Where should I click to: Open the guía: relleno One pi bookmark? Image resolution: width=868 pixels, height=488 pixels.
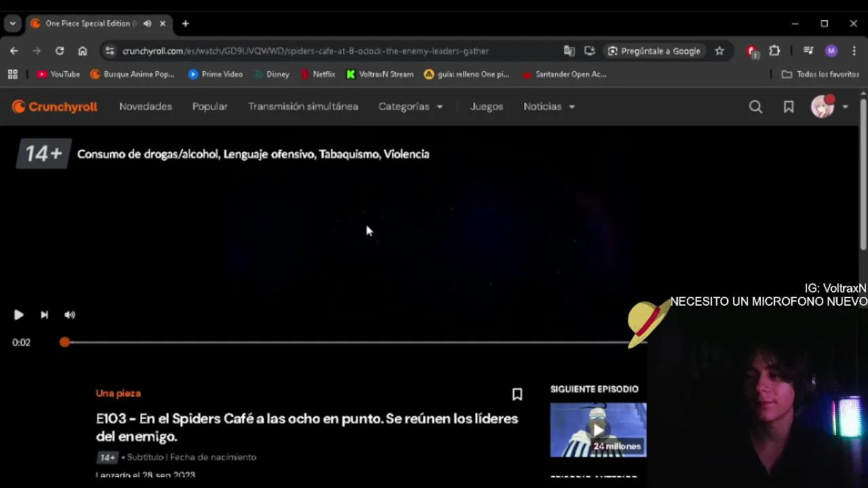point(467,75)
